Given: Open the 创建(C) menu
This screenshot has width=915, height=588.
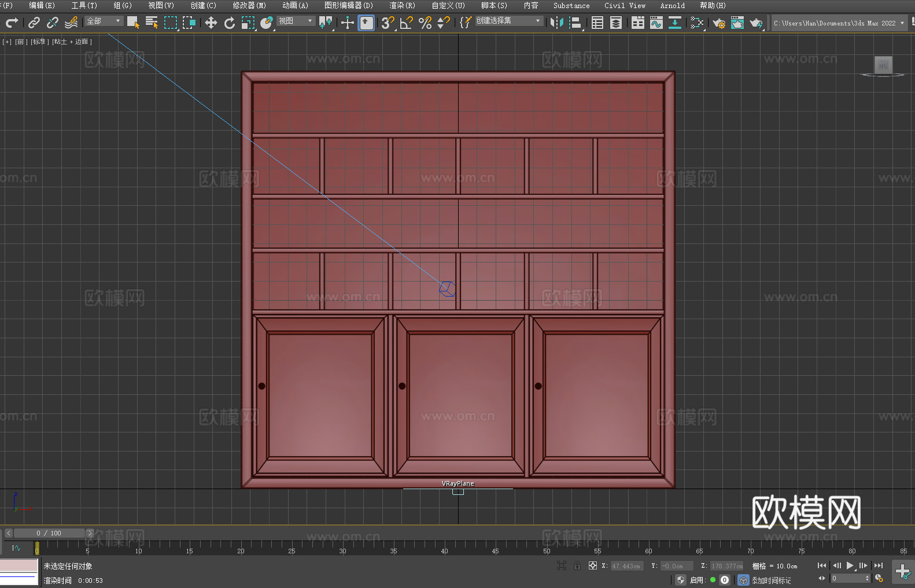Looking at the screenshot, I should (204, 5).
